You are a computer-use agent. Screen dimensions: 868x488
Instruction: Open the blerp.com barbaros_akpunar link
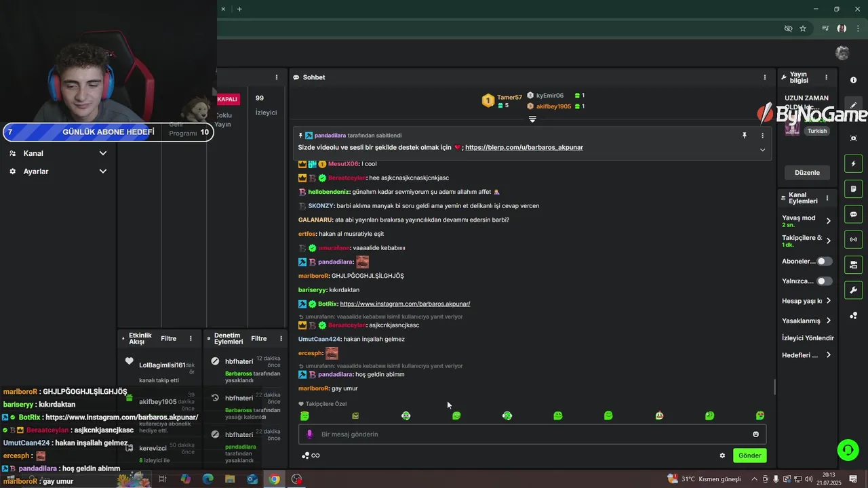[x=524, y=147]
